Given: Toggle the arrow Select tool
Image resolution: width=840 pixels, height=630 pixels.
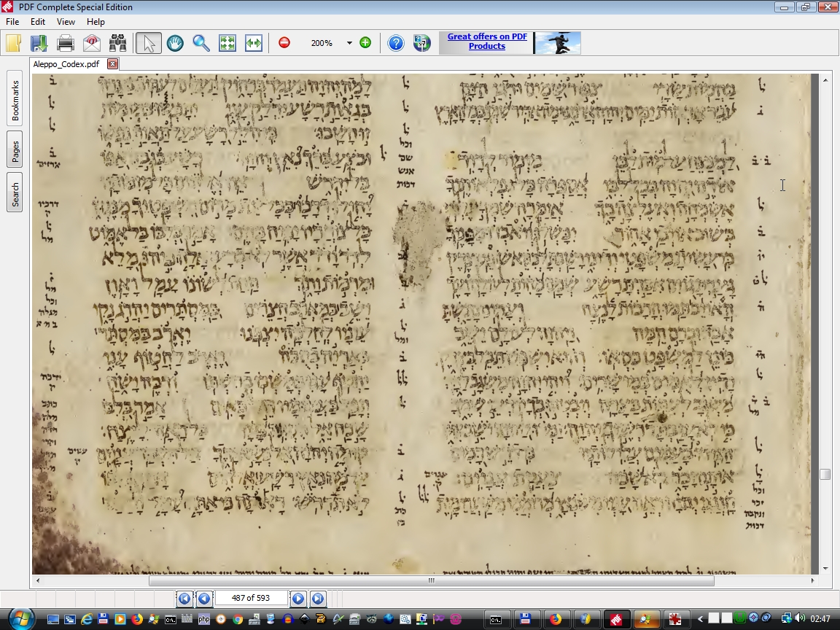Looking at the screenshot, I should click(149, 43).
